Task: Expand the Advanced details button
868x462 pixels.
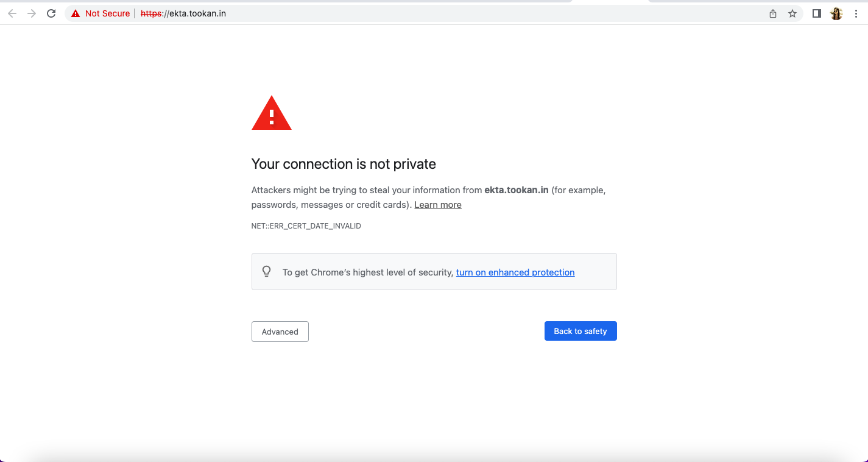Action: tap(280, 332)
